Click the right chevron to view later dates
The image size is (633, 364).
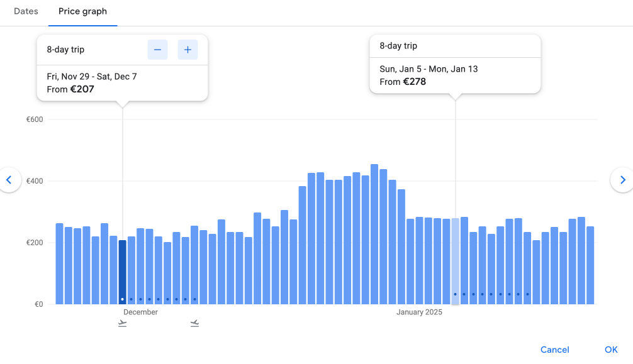623,180
